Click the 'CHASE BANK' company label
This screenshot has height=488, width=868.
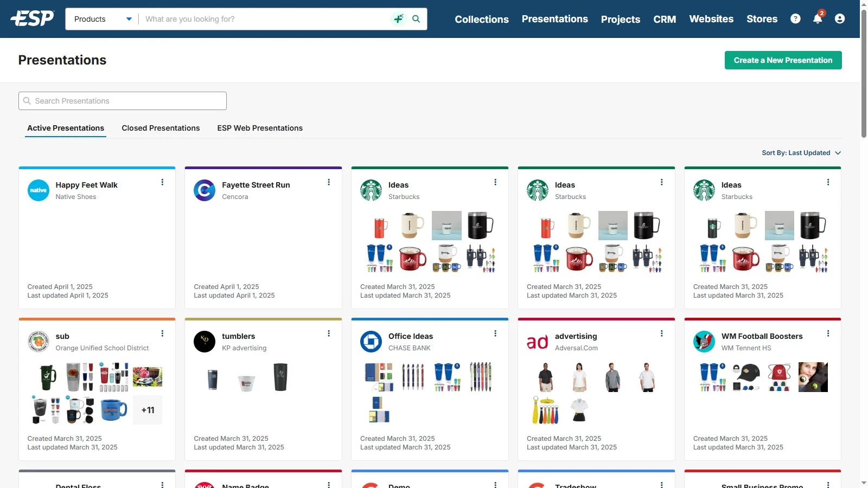click(x=410, y=348)
